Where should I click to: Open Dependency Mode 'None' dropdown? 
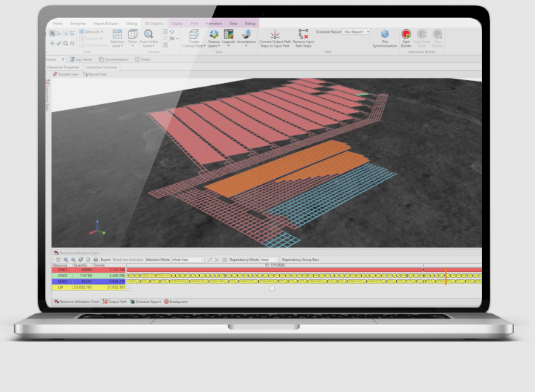coord(269,260)
